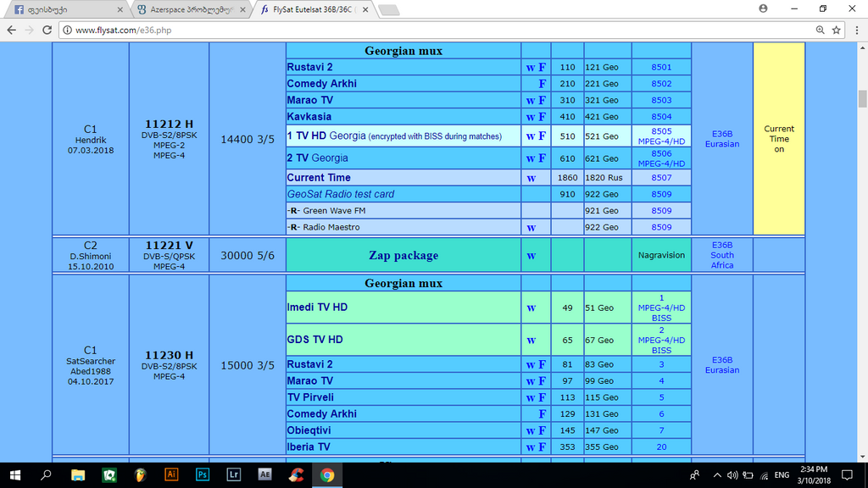Viewport: 868px width, 488px height.
Task: Open network Wi-Fi tray icon
Action: tap(765, 475)
